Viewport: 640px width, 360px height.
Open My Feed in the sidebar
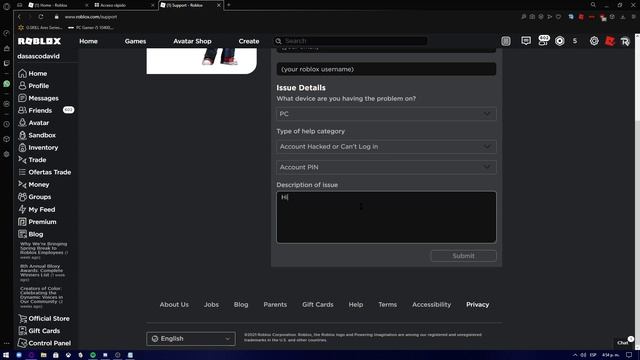point(37,209)
